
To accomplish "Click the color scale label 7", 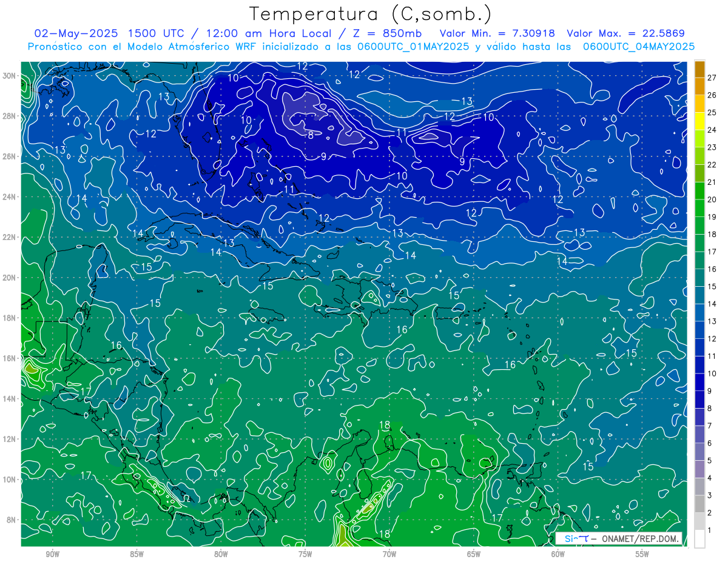I will (x=710, y=426).
